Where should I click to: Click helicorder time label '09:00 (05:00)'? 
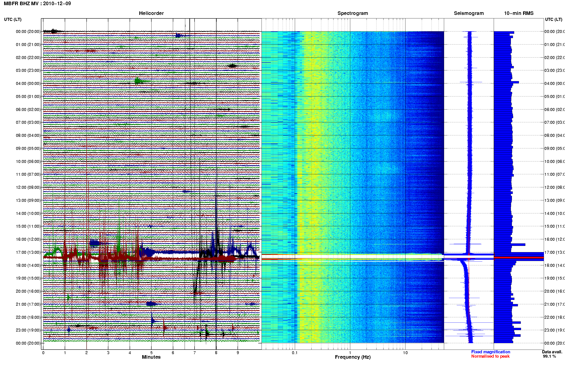pyautogui.click(x=28, y=148)
